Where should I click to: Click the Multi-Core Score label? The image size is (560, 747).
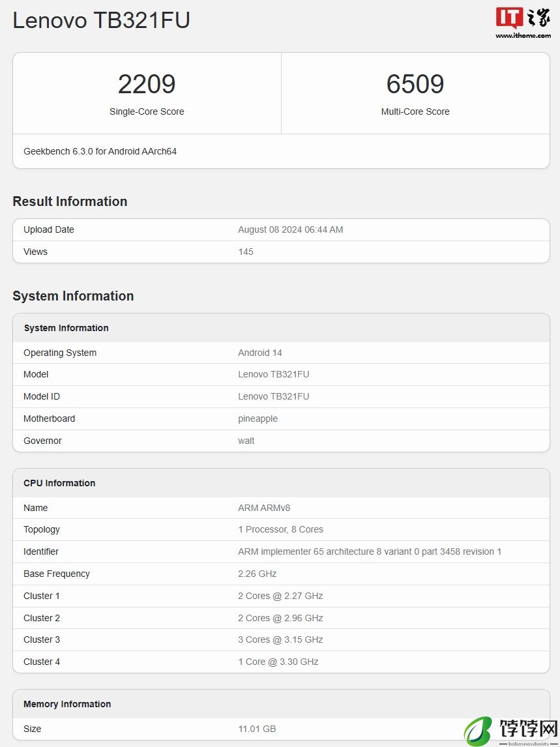(415, 111)
